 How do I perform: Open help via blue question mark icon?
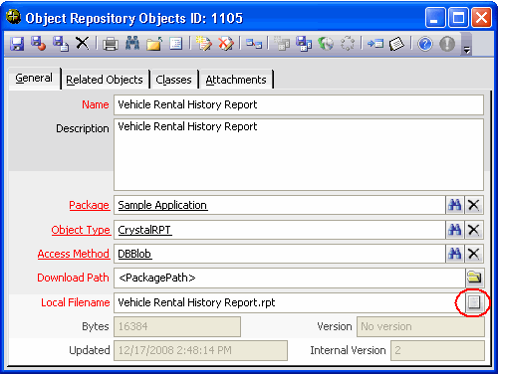click(x=425, y=44)
